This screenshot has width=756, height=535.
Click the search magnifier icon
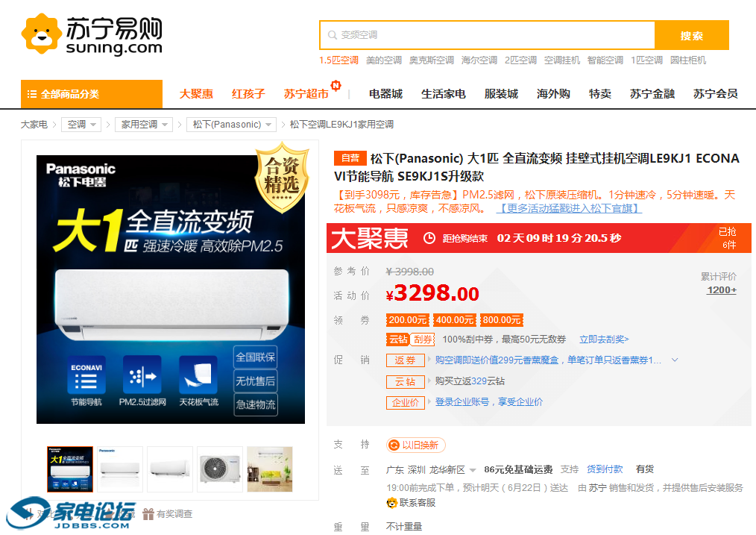tap(331, 35)
